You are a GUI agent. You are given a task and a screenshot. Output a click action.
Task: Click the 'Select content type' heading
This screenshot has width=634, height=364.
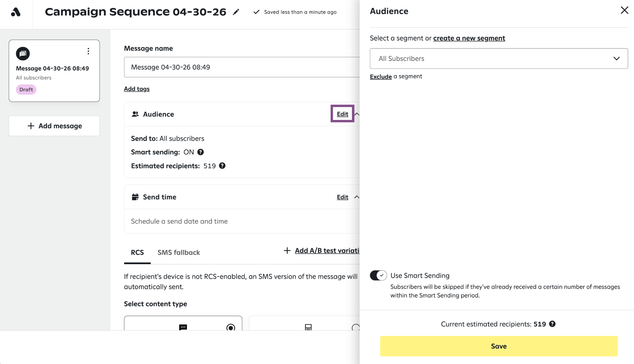pyautogui.click(x=155, y=304)
